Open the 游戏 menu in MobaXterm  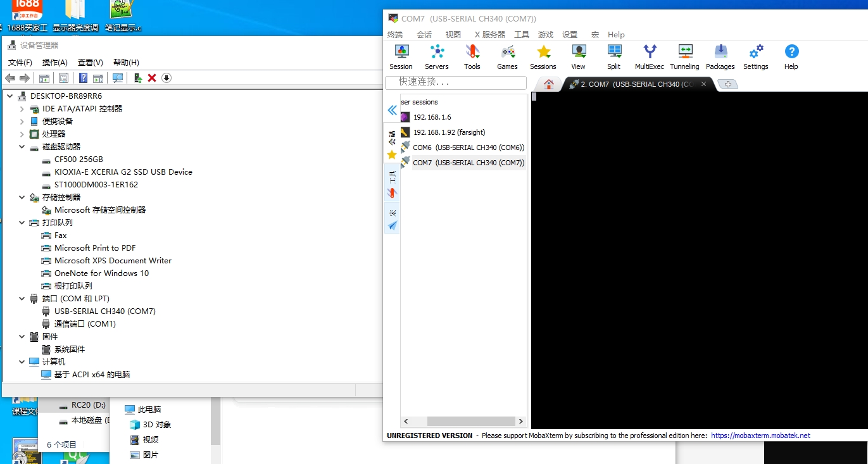click(x=546, y=35)
